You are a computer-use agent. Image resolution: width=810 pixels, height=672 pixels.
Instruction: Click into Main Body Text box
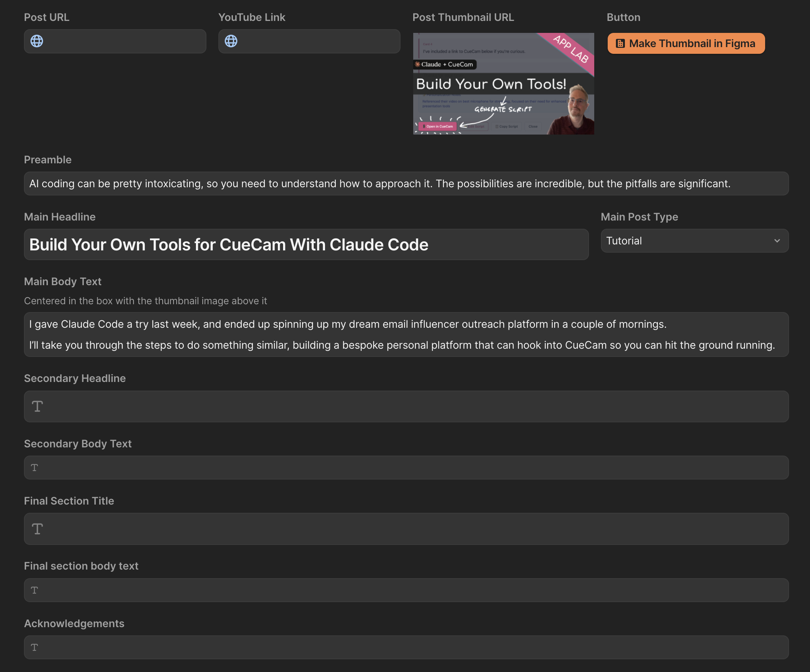click(x=406, y=335)
